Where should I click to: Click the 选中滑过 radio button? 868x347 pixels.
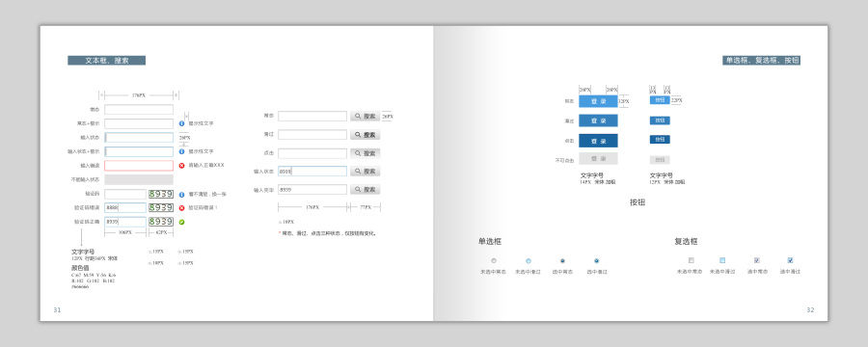click(x=597, y=260)
